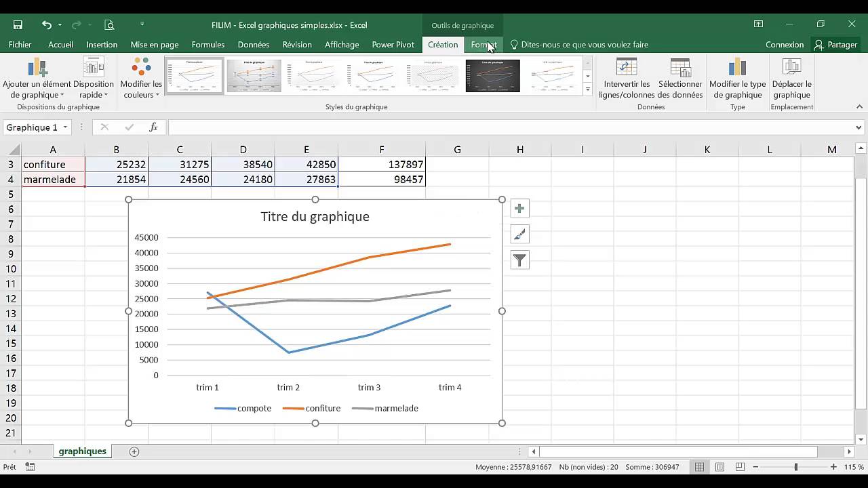This screenshot has width=868, height=488.
Task: Open the Fichier menu
Action: pos(20,45)
